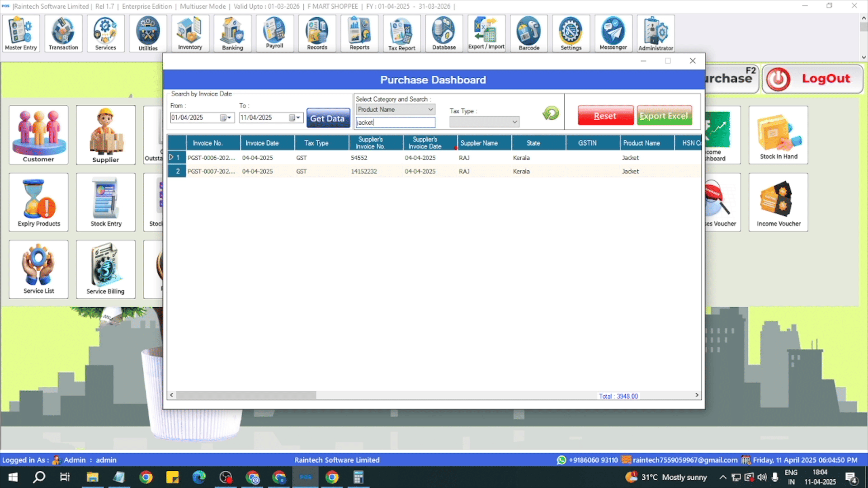Open the Master Entry toolbar icon
868x488 pixels.
pos(21,33)
